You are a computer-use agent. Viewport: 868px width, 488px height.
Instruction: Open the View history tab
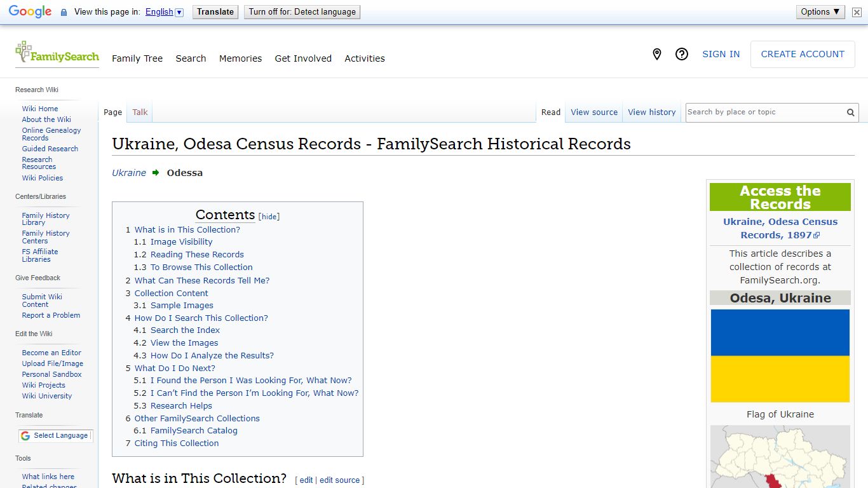tap(652, 112)
